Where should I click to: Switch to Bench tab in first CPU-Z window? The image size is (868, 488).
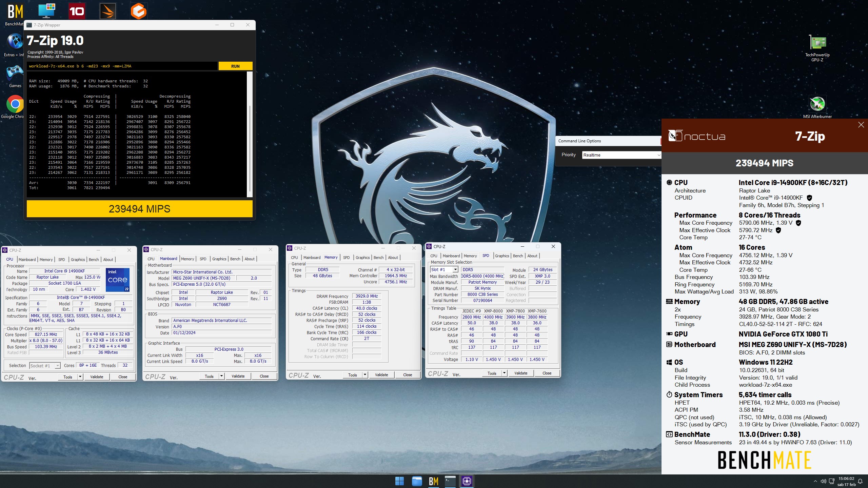pyautogui.click(x=94, y=260)
